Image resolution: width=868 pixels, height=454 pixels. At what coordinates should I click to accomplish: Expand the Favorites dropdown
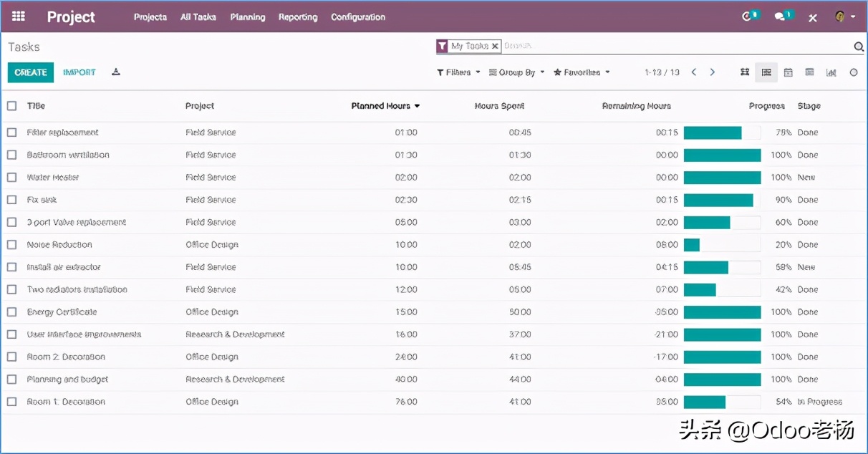(582, 72)
